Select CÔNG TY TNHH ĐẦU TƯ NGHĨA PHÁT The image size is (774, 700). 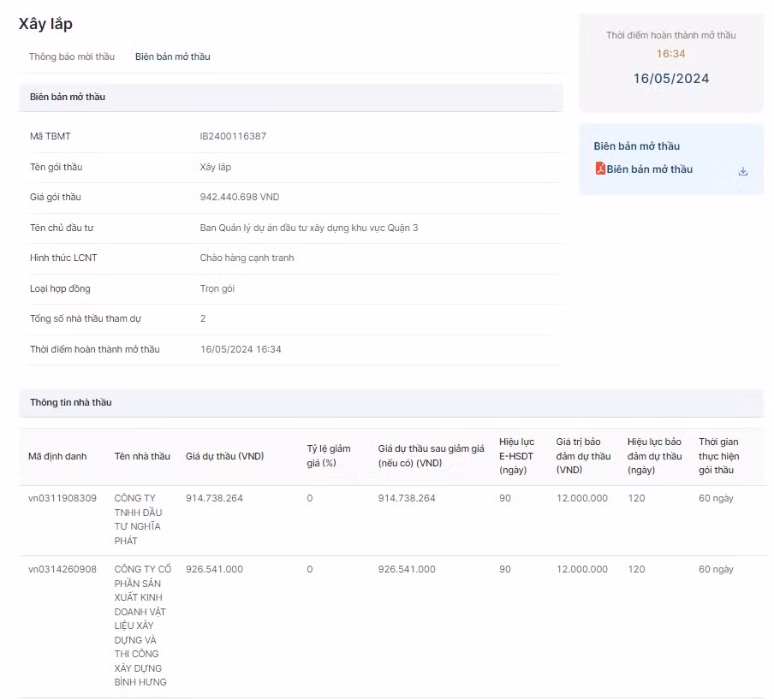140,519
